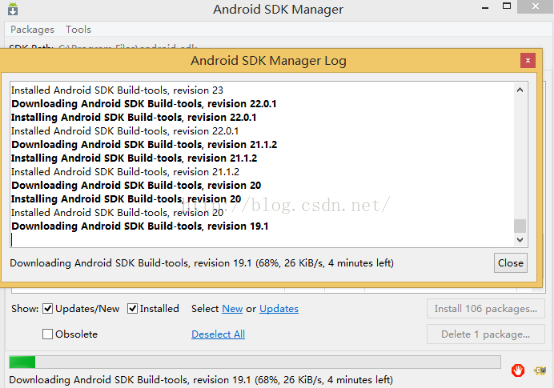Screen dimensions: 554x388
Task: Close the main Android SDK Manager window
Action: pos(535,6)
